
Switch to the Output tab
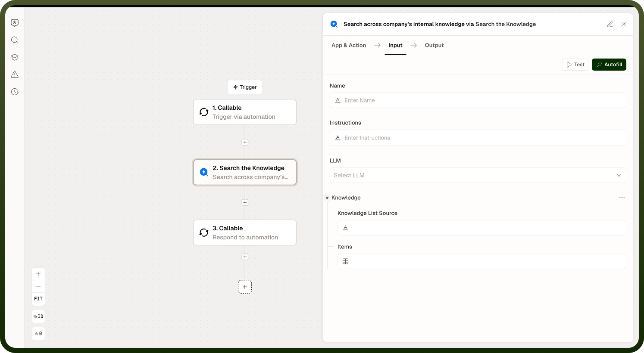point(434,45)
